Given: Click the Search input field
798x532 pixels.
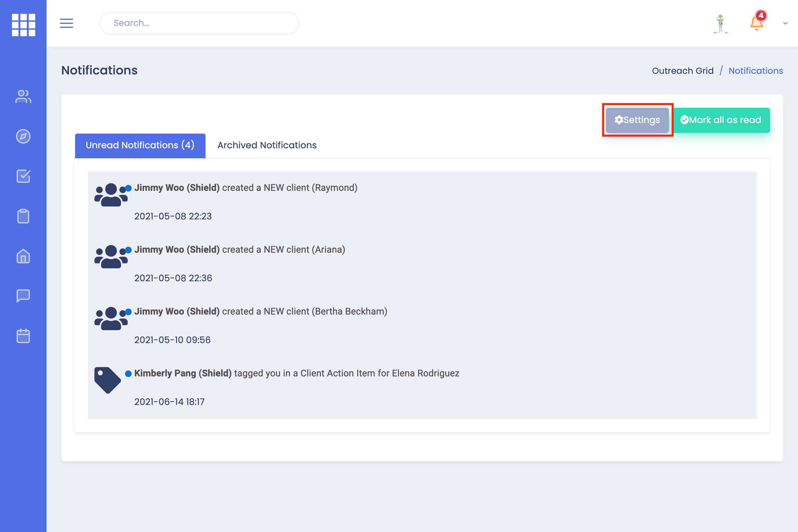Looking at the screenshot, I should [199, 23].
